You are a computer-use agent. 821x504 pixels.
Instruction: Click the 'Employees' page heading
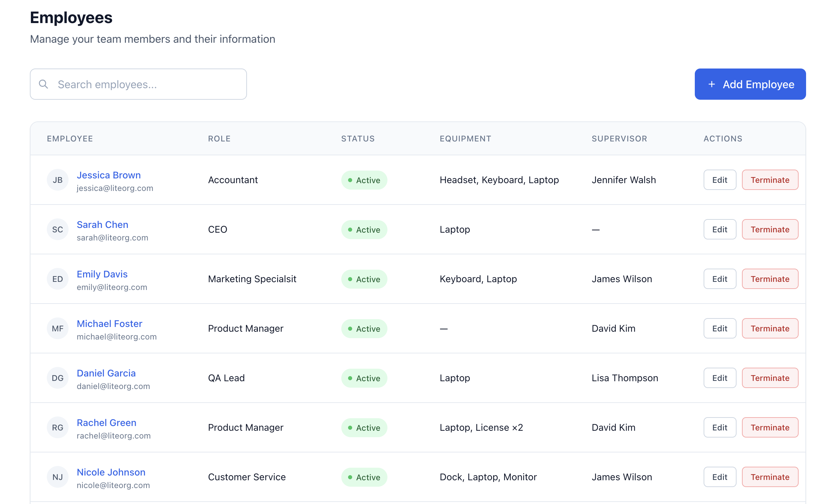[71, 18]
